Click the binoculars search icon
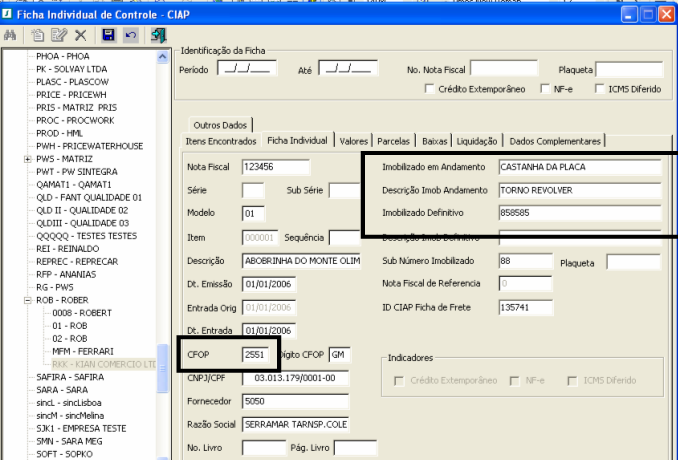 [x=10, y=35]
